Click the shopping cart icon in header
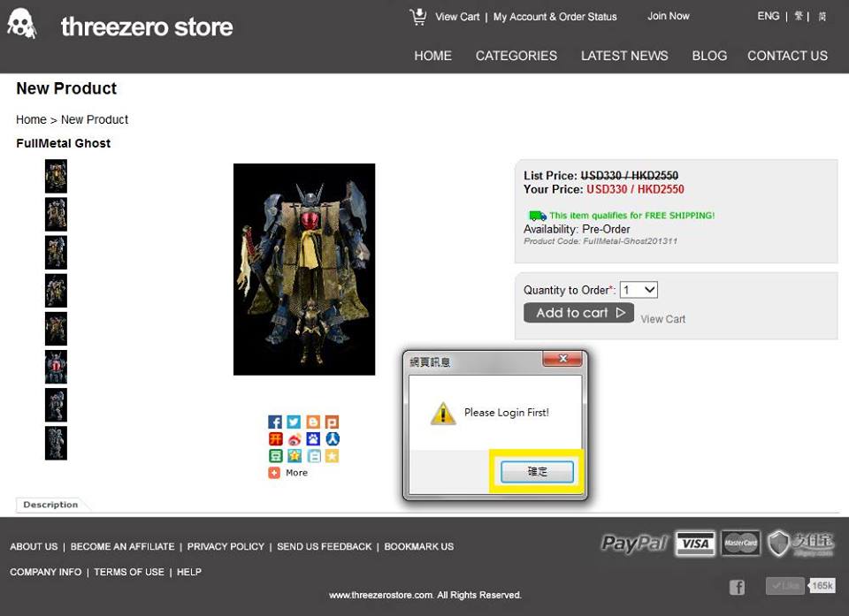The image size is (849, 616). coord(418,17)
